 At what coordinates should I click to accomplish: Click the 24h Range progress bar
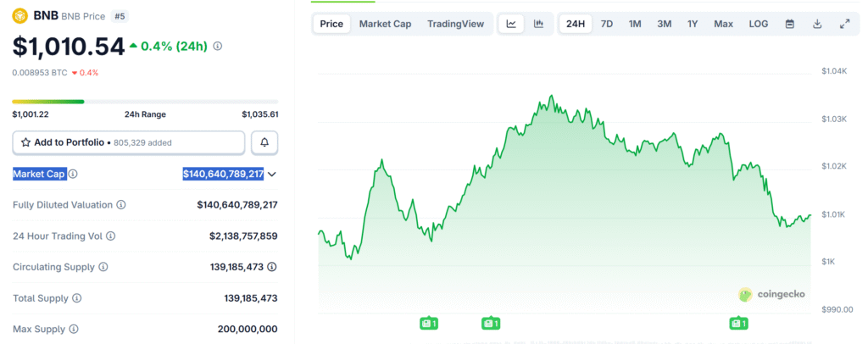point(145,102)
